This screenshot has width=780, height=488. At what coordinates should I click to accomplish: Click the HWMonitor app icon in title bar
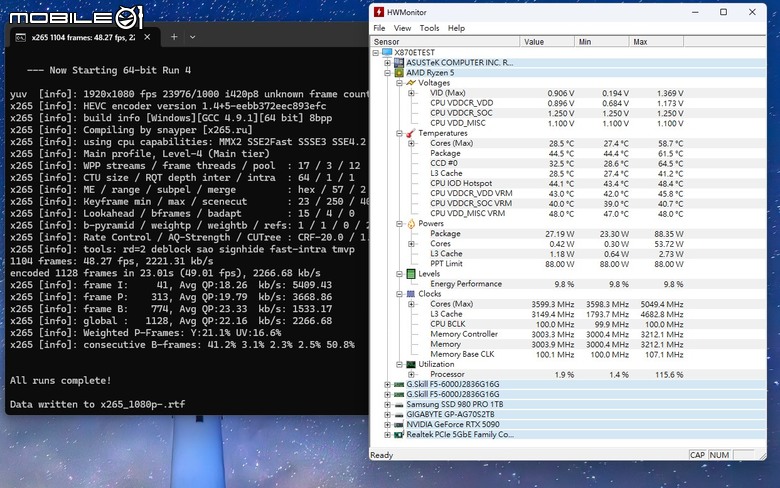point(379,12)
